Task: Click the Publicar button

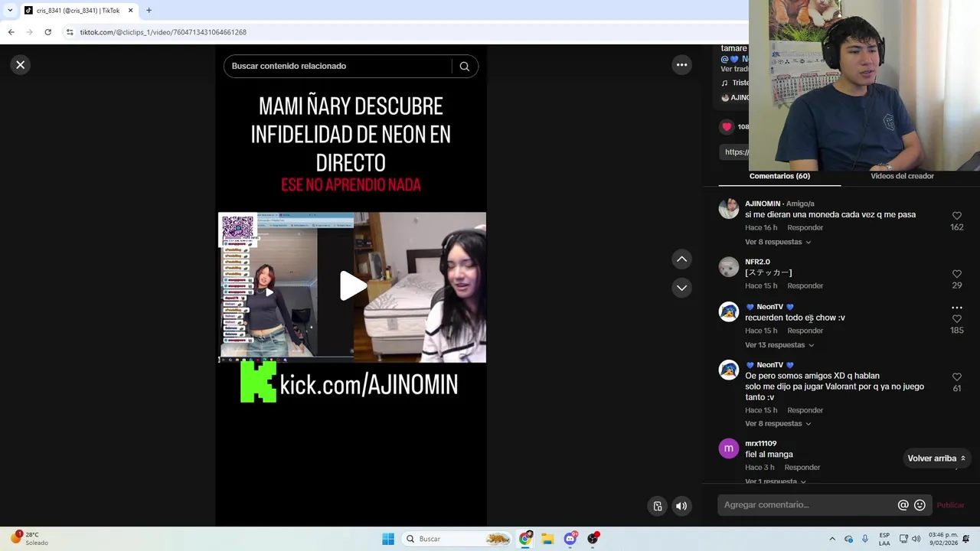Action: point(950,505)
